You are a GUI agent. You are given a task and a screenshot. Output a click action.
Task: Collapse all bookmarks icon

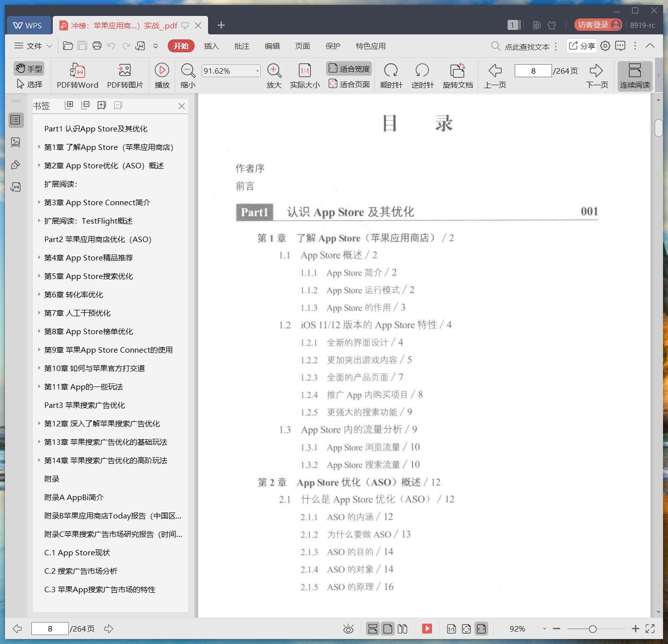coord(86,105)
